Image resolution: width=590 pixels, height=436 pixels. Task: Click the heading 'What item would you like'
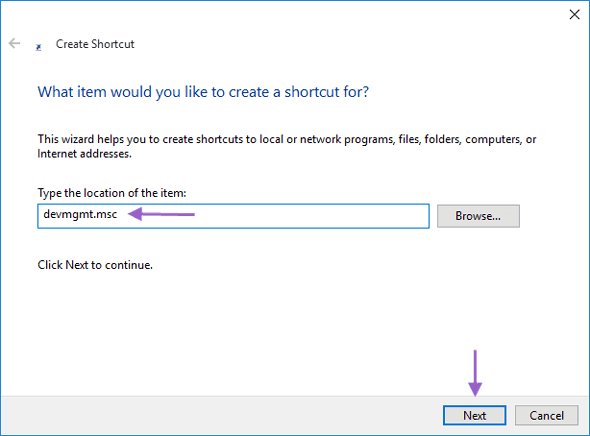point(203,92)
